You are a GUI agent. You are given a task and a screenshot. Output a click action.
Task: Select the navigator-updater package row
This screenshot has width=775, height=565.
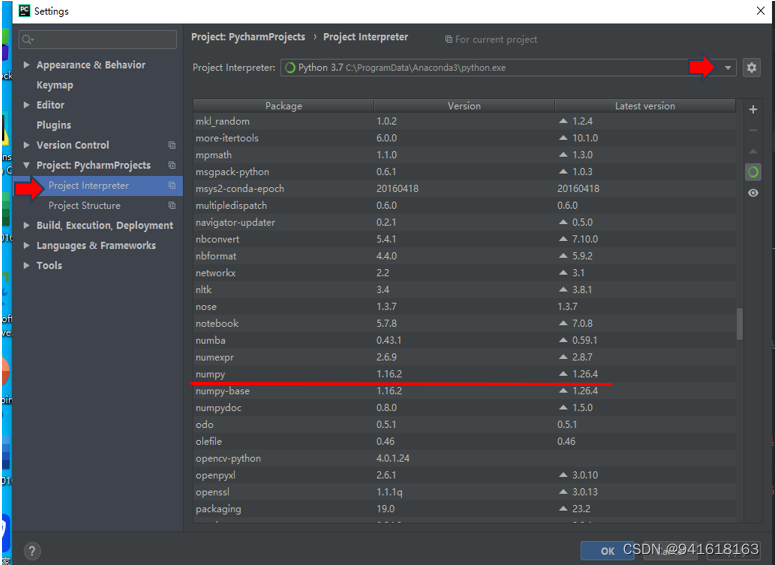(464, 222)
